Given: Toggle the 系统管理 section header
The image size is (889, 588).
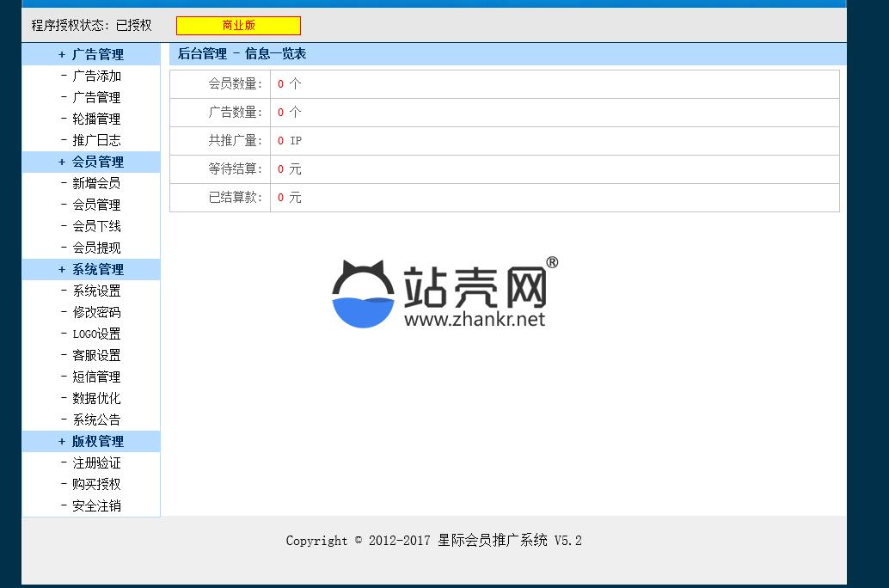Looking at the screenshot, I should (91, 269).
